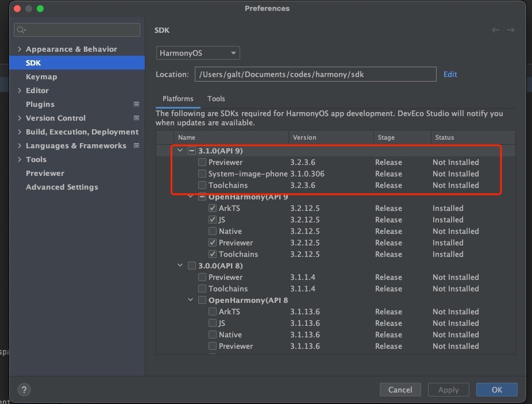Switch to the Platforms tab
532x404 pixels.
coord(178,99)
